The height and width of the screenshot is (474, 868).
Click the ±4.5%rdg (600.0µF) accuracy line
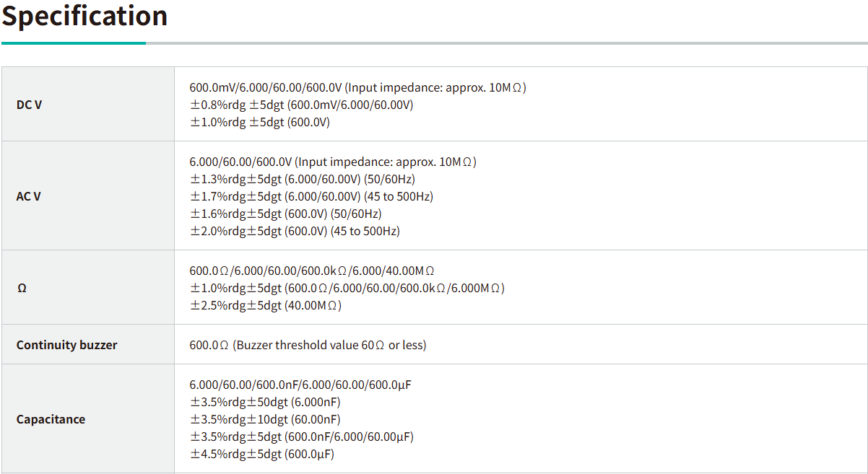click(262, 454)
